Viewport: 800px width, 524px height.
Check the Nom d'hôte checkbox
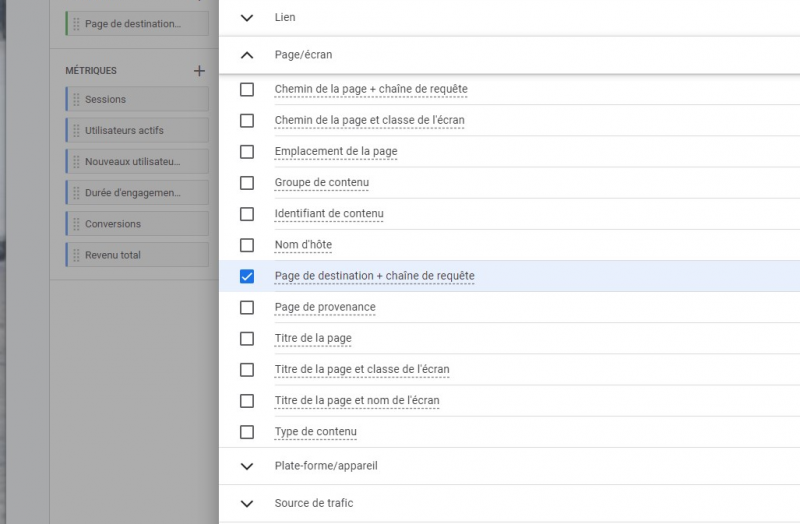(247, 245)
